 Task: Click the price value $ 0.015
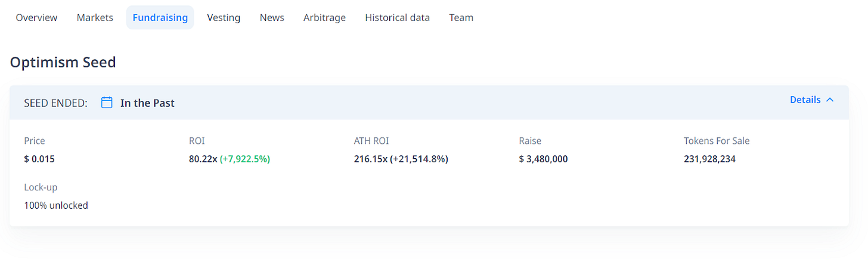[39, 159]
